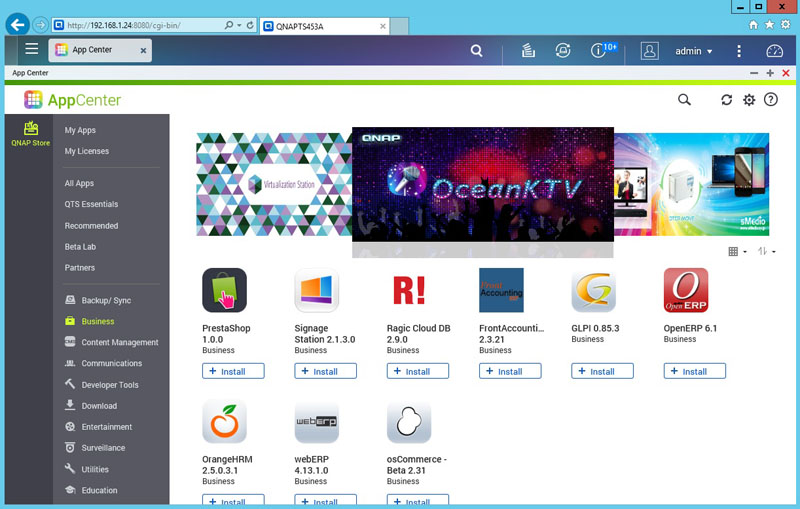The height and width of the screenshot is (509, 800).
Task: Install Ragic Cloud DB 2.9.0
Action: coord(418,371)
